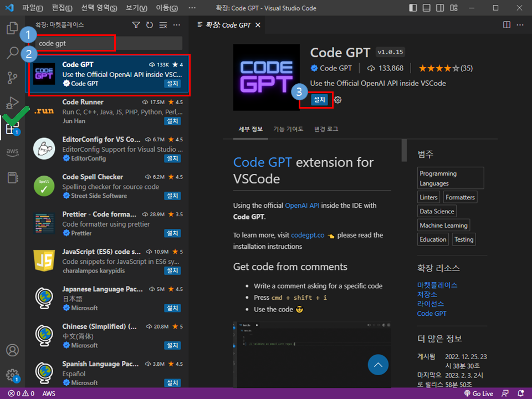Toggle primary side bar layout
532x399 pixels.
[413, 8]
